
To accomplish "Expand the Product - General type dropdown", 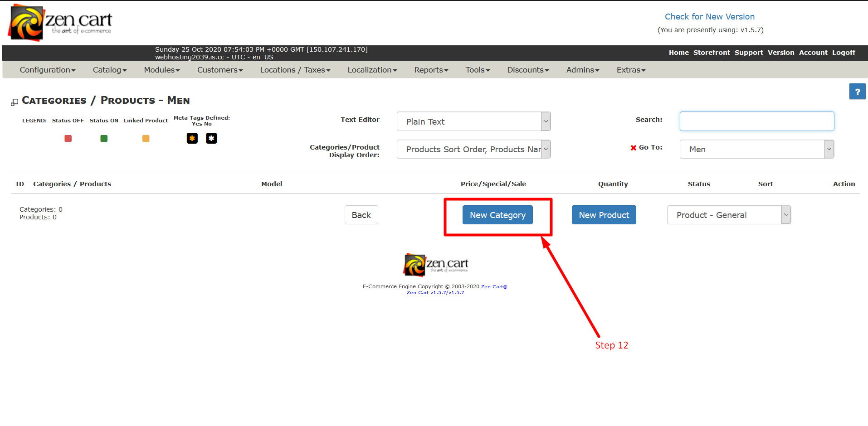I will point(729,215).
